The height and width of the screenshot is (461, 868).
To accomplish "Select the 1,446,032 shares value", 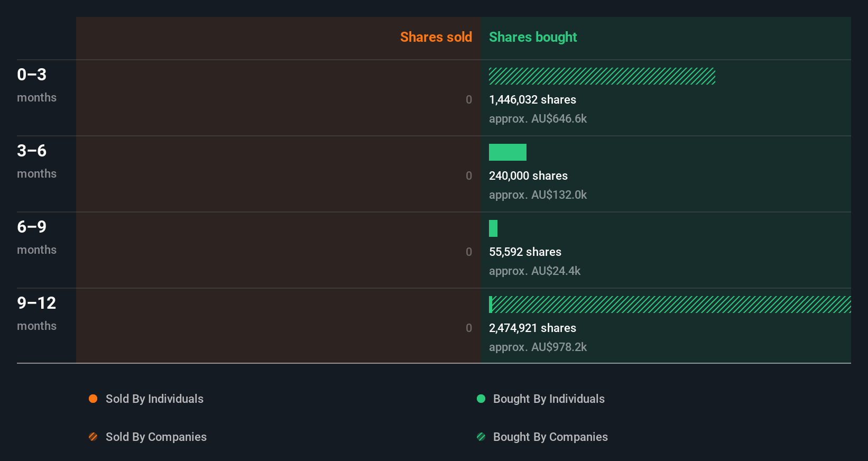I will (x=532, y=100).
